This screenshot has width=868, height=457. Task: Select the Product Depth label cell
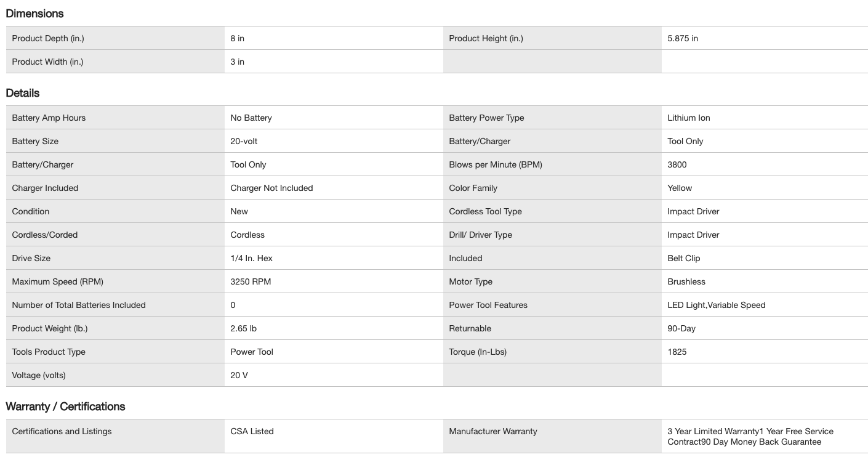pyautogui.click(x=48, y=38)
